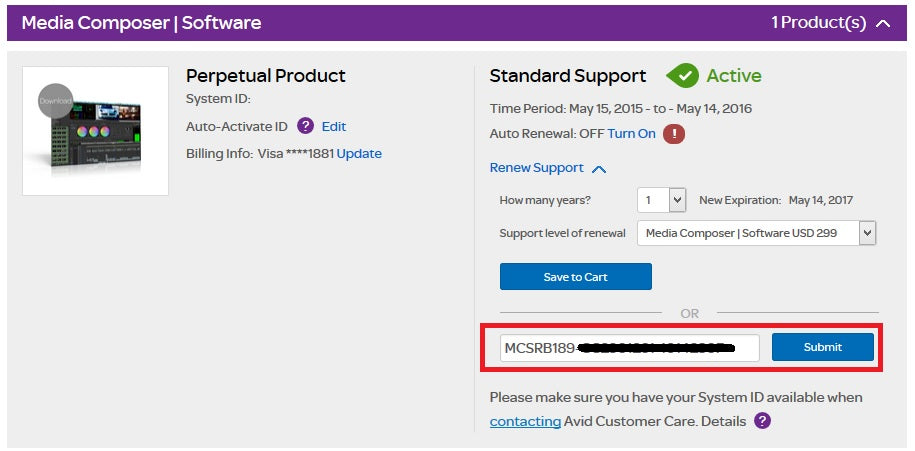Viewport: 915px width, 451px height.
Task: Update the Visa billing info
Action: tap(359, 154)
